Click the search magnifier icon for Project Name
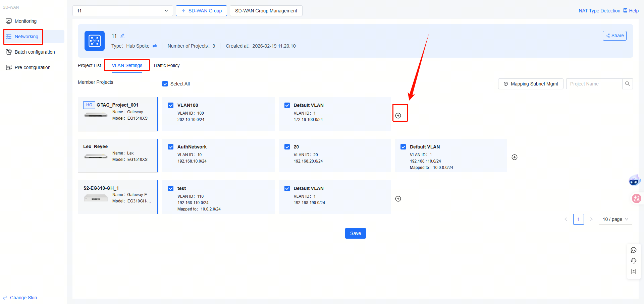The image size is (644, 304). pos(627,84)
